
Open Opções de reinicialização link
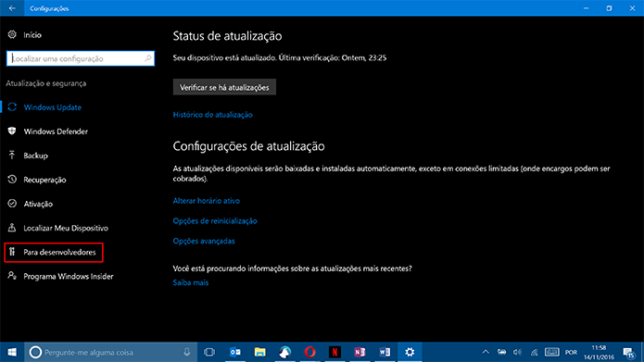pos(215,221)
